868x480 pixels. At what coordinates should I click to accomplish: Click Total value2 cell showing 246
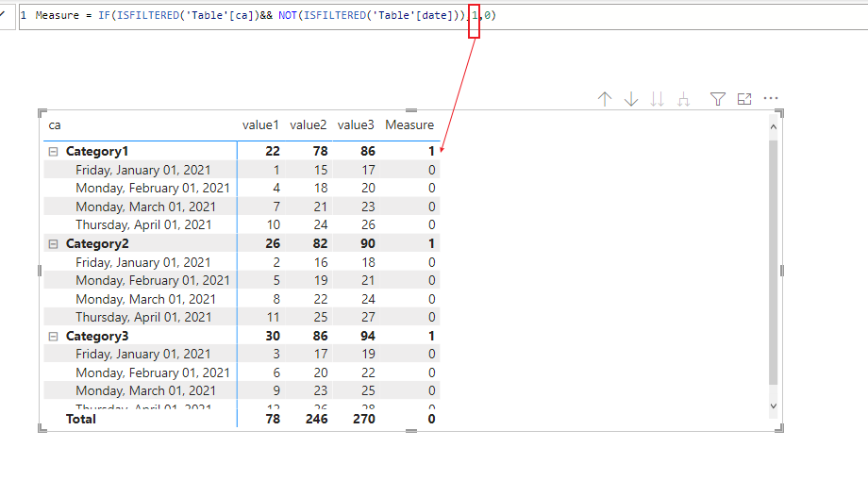(x=317, y=419)
